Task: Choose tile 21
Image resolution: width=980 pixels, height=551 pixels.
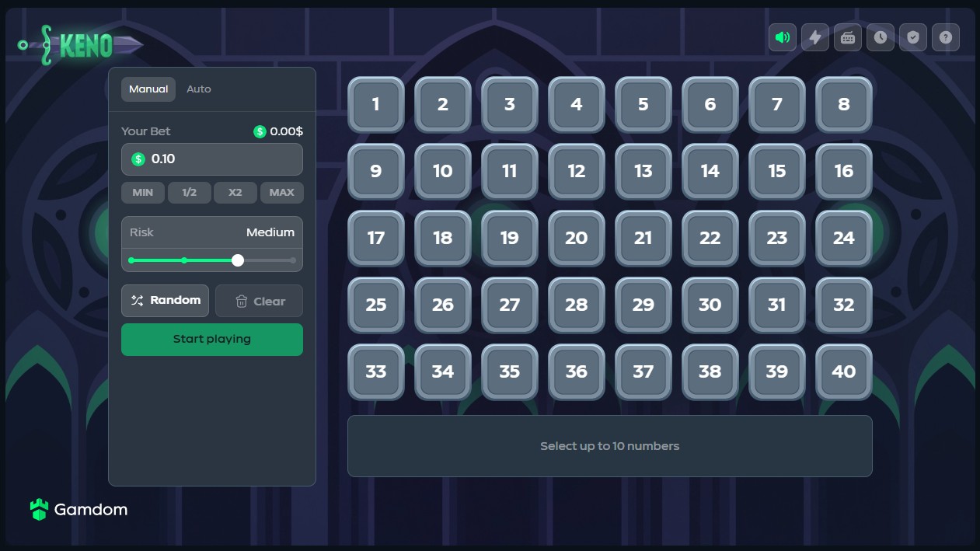Action: click(643, 239)
